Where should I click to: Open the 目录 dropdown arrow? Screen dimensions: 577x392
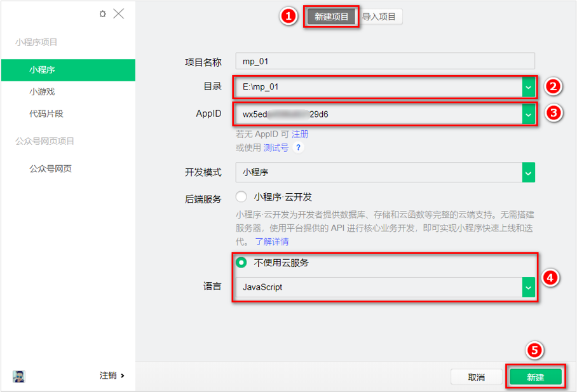pyautogui.click(x=529, y=87)
